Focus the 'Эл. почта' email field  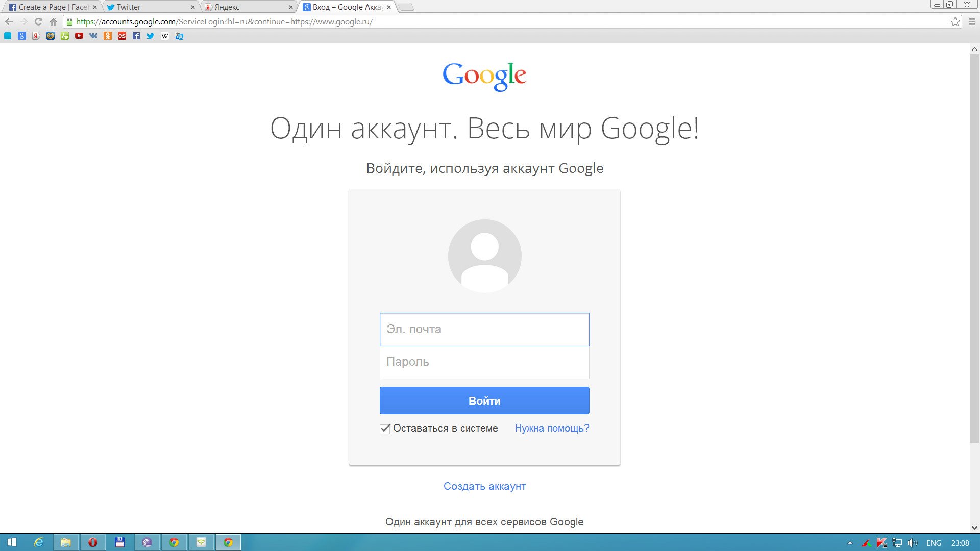tap(484, 330)
